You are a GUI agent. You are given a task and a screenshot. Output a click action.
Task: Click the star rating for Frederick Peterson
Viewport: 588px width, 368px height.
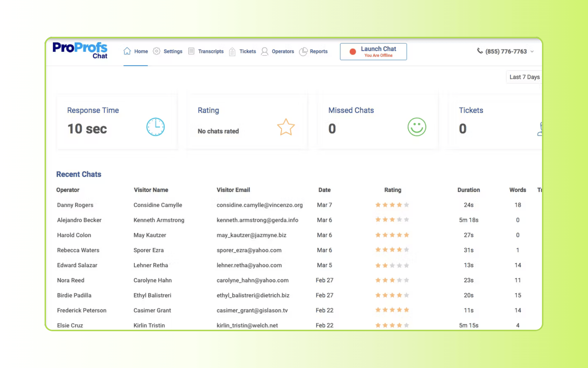click(x=392, y=310)
